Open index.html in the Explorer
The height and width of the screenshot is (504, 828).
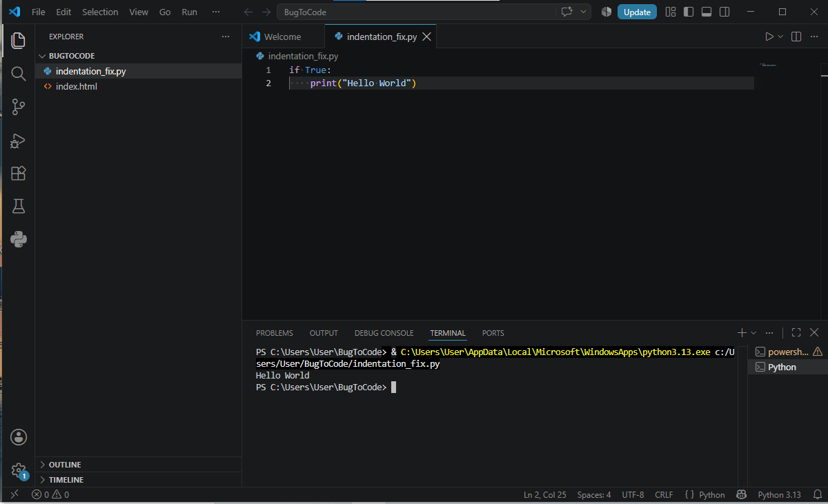[x=139, y=86]
